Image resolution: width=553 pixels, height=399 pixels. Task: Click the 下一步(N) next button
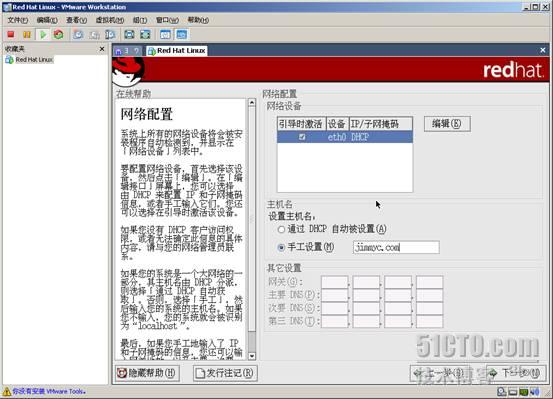click(516, 373)
